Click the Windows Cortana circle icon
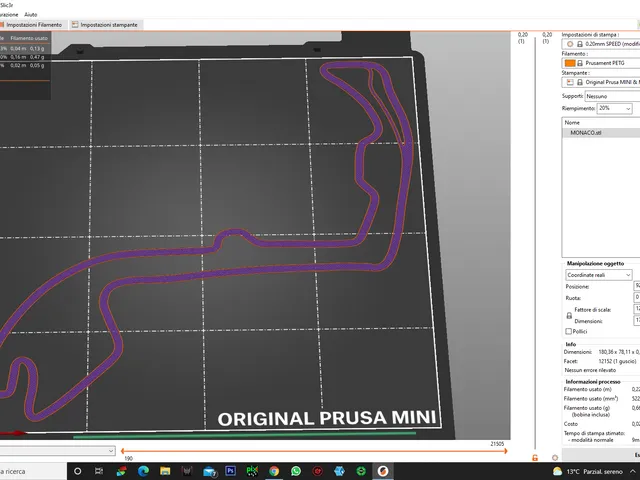Screen dimensions: 640x480 [x=77, y=471]
